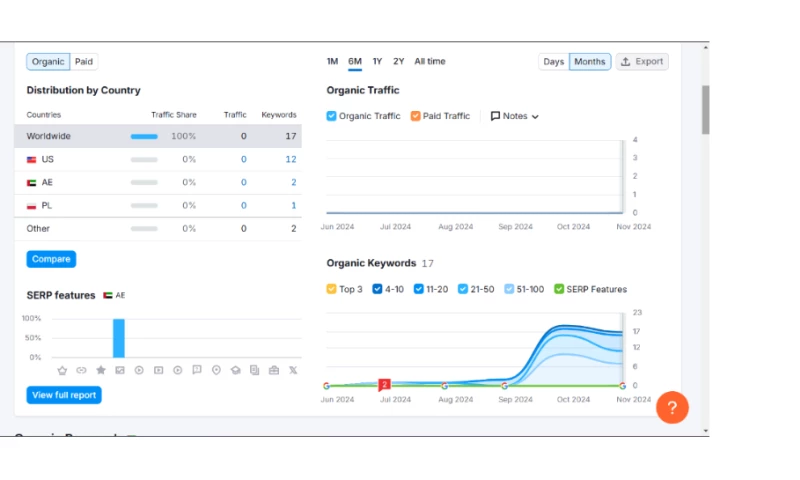Open the View full report button

[x=64, y=395]
